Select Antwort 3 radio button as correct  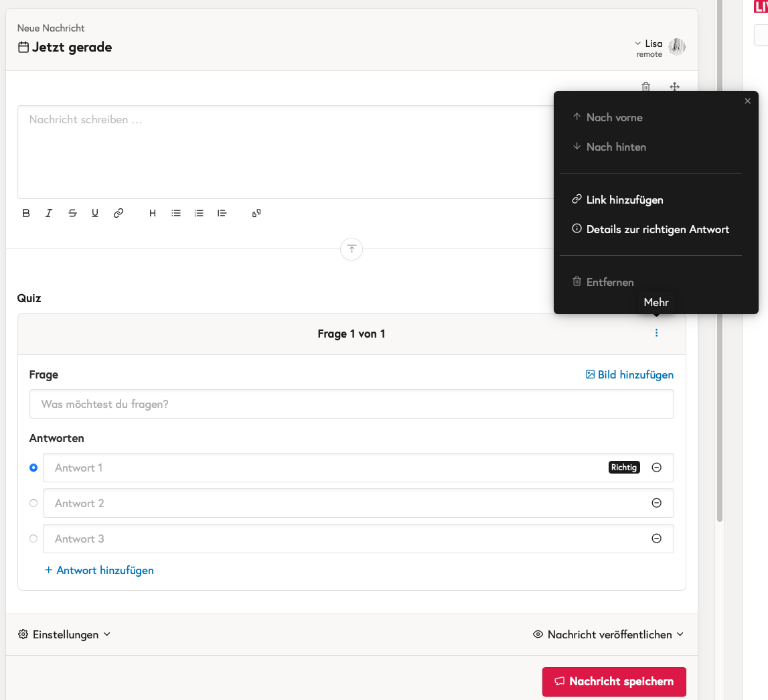coord(33,539)
